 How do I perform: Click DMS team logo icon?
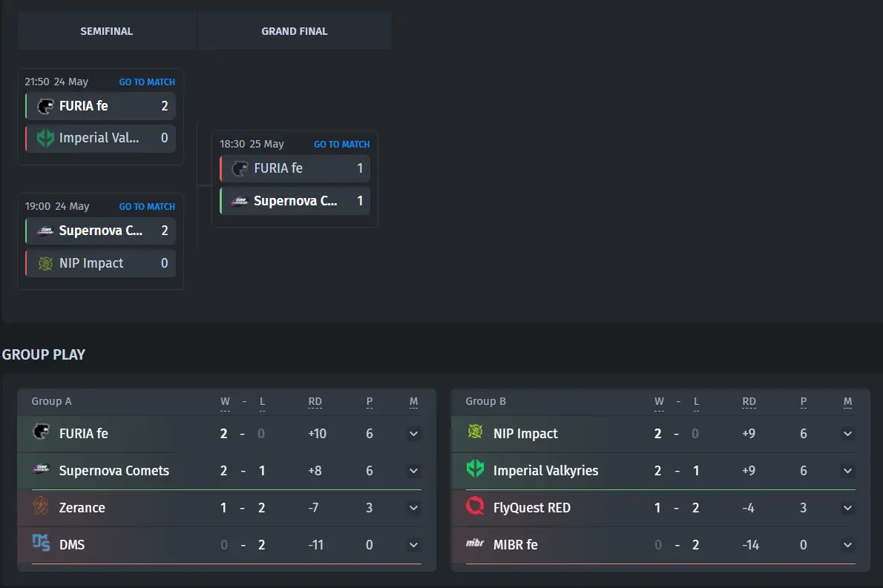pyautogui.click(x=41, y=543)
